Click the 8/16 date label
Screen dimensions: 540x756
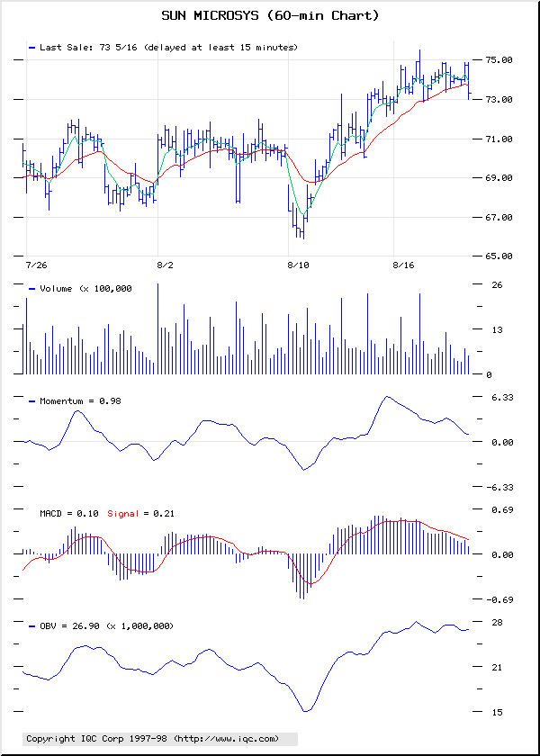point(403,265)
